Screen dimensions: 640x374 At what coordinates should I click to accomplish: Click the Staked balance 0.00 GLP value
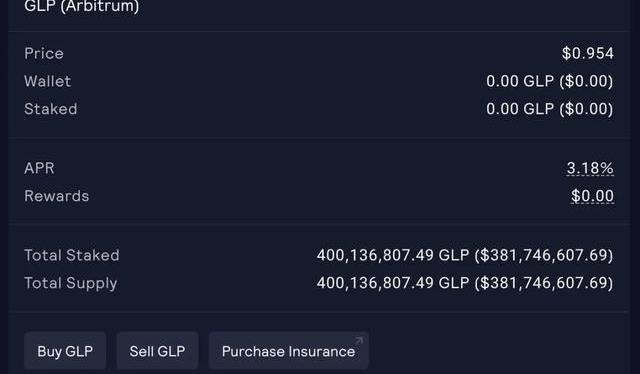click(x=549, y=109)
